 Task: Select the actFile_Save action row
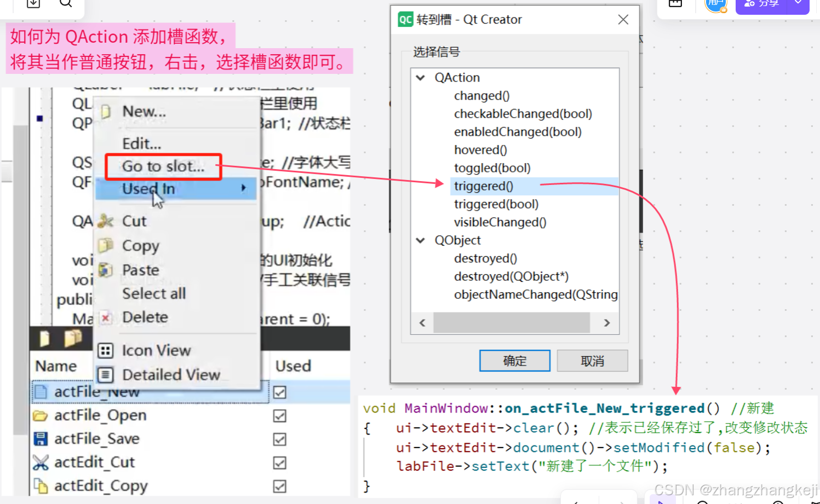click(x=97, y=439)
